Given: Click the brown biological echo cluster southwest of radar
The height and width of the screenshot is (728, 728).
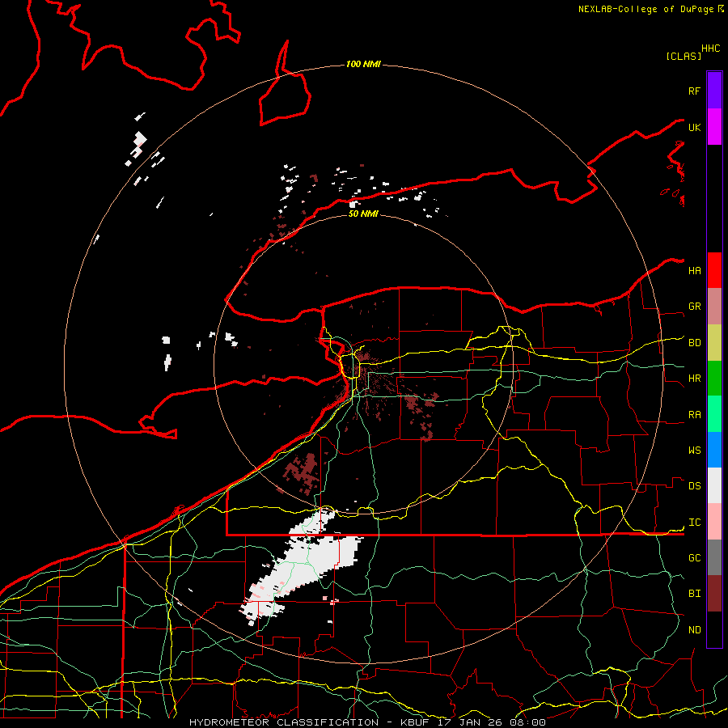Looking at the screenshot, I should tap(302, 472).
